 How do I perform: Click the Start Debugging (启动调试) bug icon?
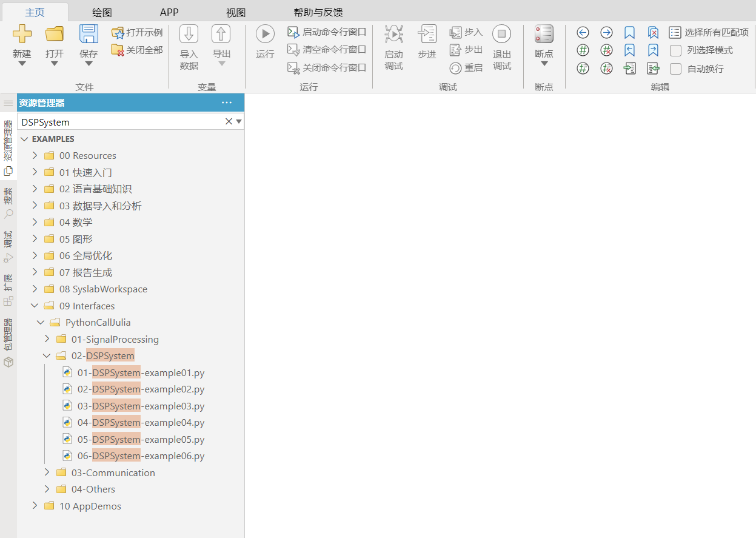(x=393, y=34)
